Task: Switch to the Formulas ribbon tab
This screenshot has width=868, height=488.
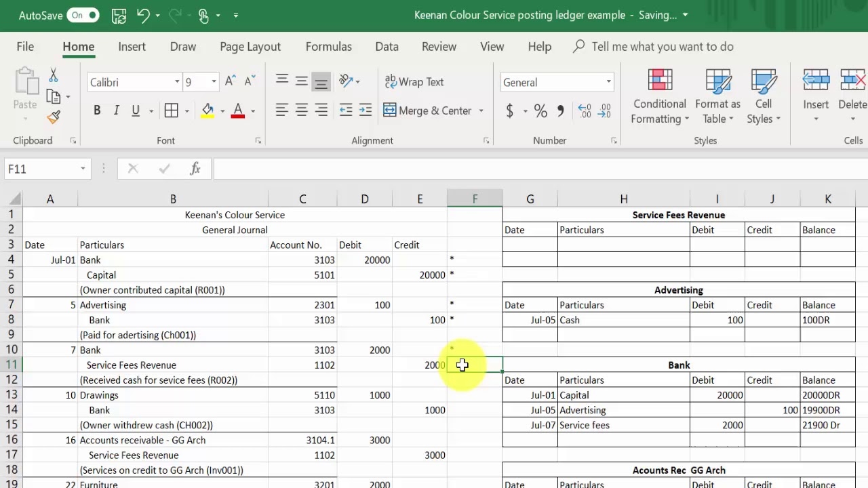Action: pyautogui.click(x=328, y=47)
